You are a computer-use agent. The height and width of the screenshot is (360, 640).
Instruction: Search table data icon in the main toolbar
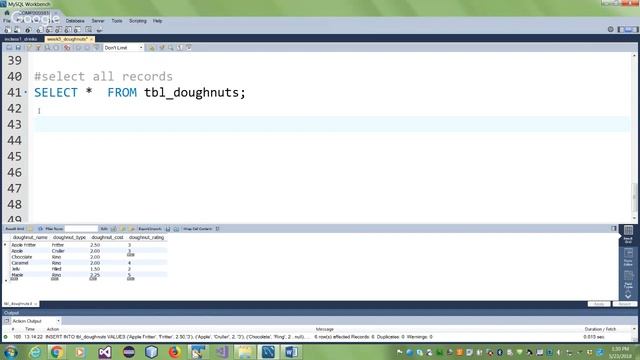pos(89,30)
